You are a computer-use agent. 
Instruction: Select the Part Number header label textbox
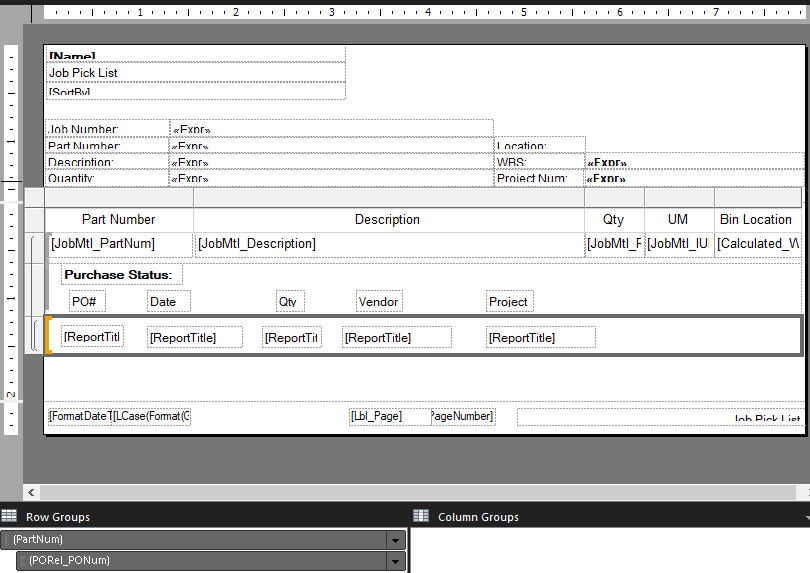[x=107, y=145]
